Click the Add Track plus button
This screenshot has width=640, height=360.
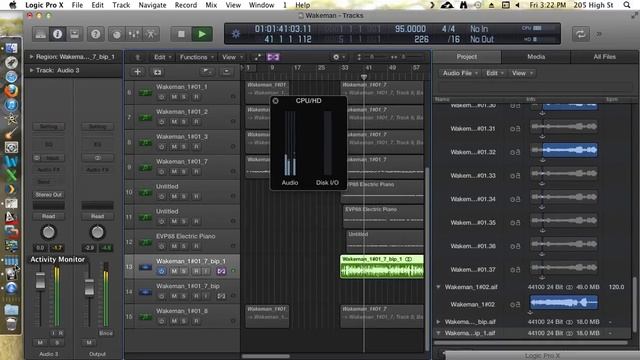point(138,72)
